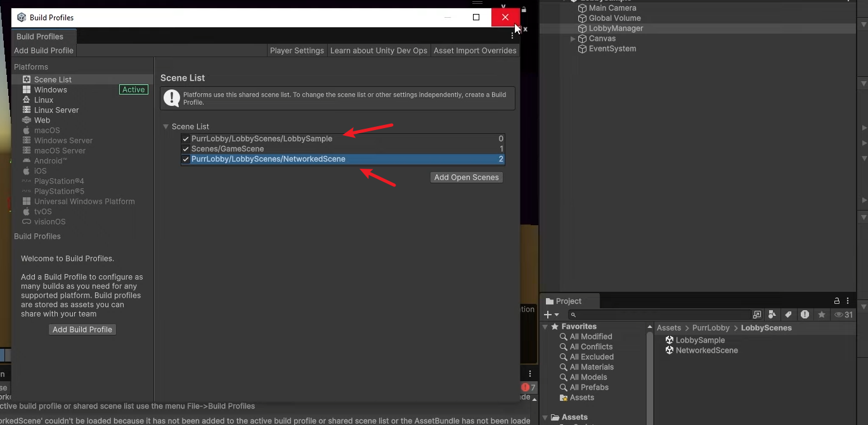Screen dimensions: 868x425
Task: Open search in a separate window icon in Project
Action: 757,315
